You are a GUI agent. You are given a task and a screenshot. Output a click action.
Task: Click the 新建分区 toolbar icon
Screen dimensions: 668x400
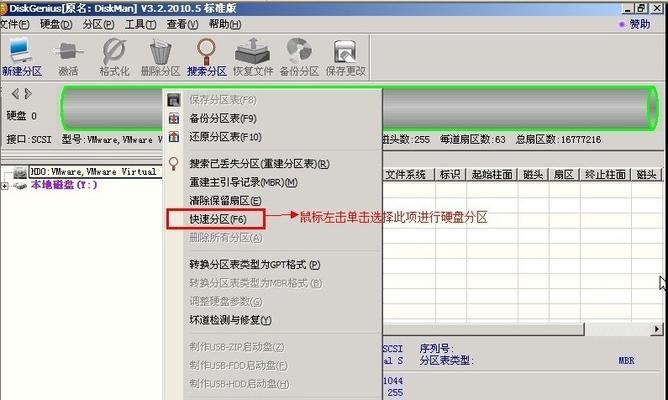click(20, 57)
